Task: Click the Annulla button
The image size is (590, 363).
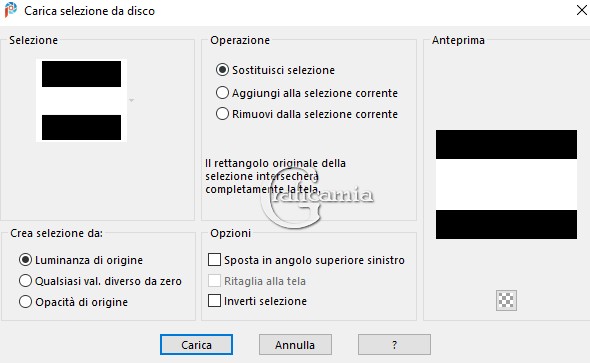Action: 295,345
